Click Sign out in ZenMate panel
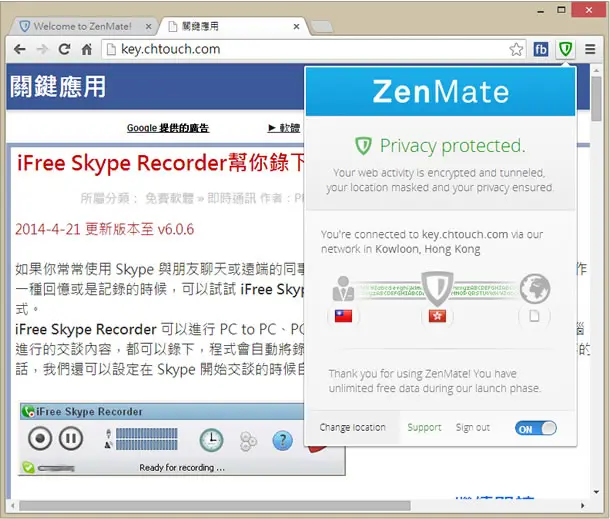 pos(473,428)
